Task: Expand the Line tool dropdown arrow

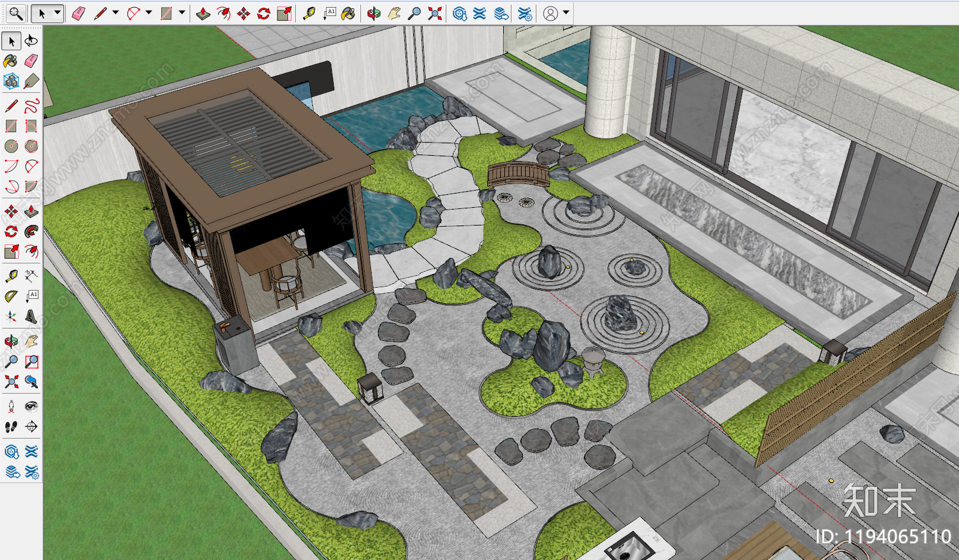Action: (x=116, y=13)
